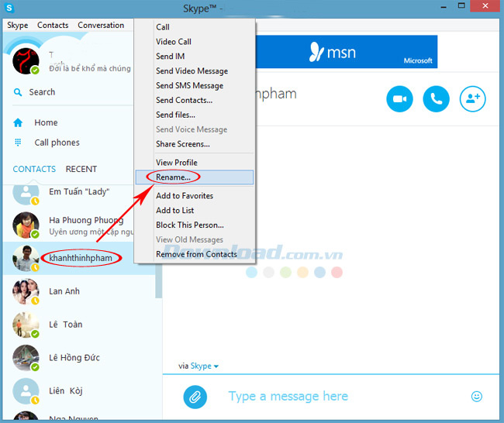Start a video call with the camera icon
The width and height of the screenshot is (504, 423).
[x=399, y=99]
